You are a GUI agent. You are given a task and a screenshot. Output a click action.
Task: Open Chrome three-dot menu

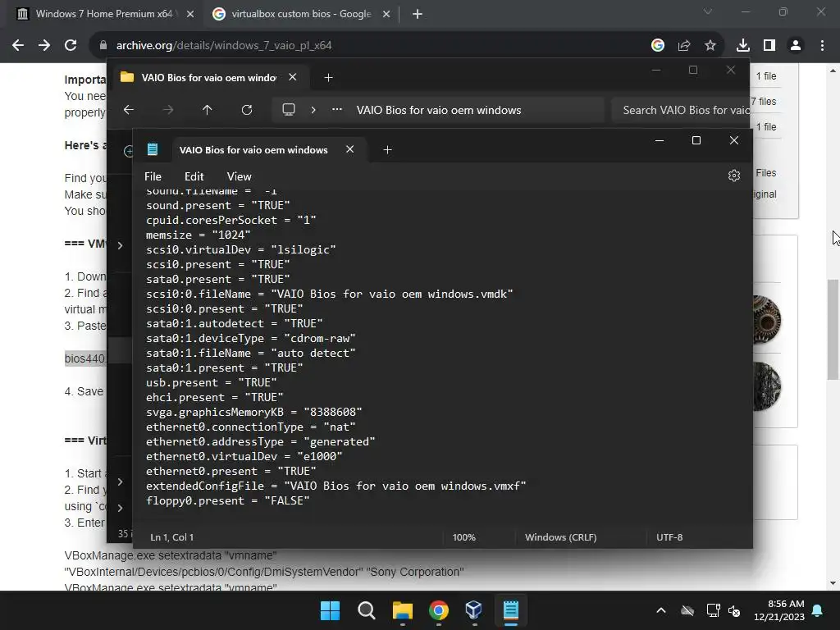point(822,46)
